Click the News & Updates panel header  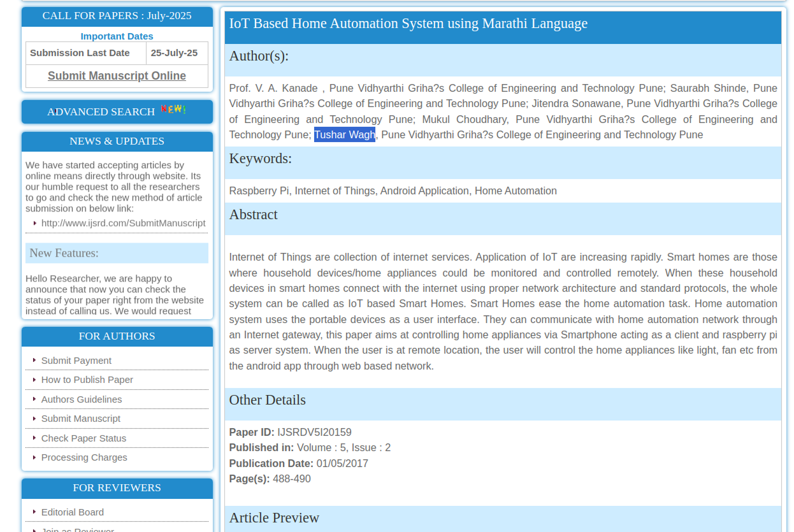click(x=117, y=141)
